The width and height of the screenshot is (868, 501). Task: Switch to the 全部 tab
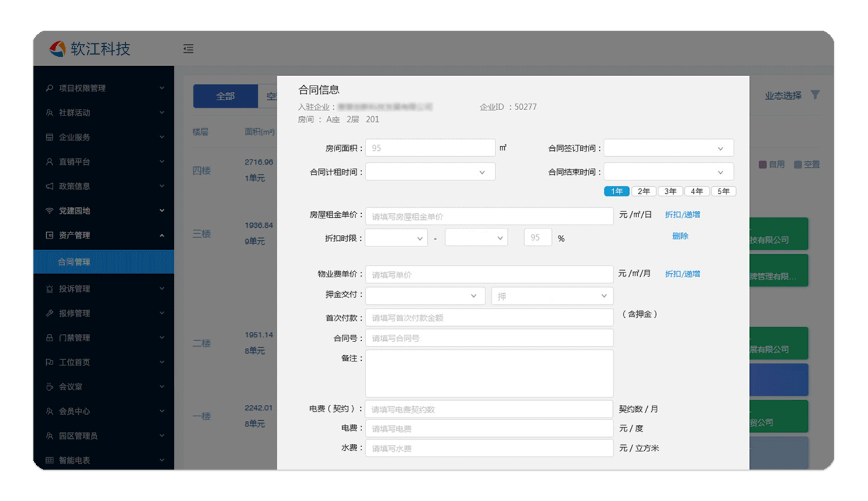tap(225, 96)
